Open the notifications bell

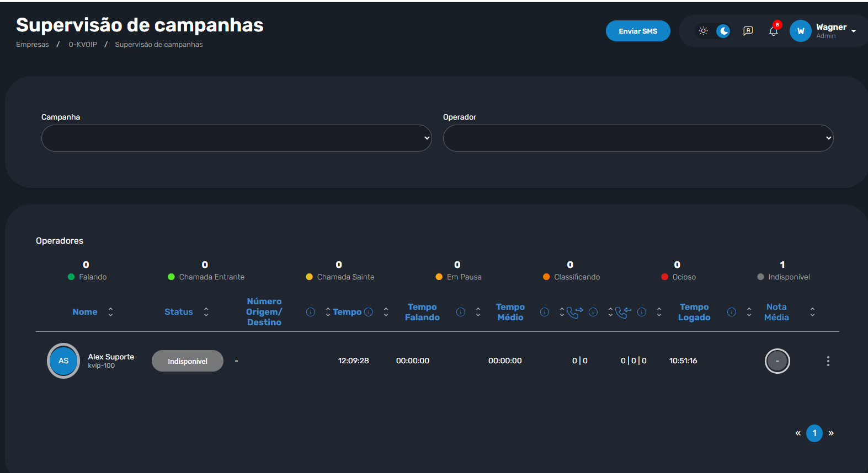[x=774, y=31]
